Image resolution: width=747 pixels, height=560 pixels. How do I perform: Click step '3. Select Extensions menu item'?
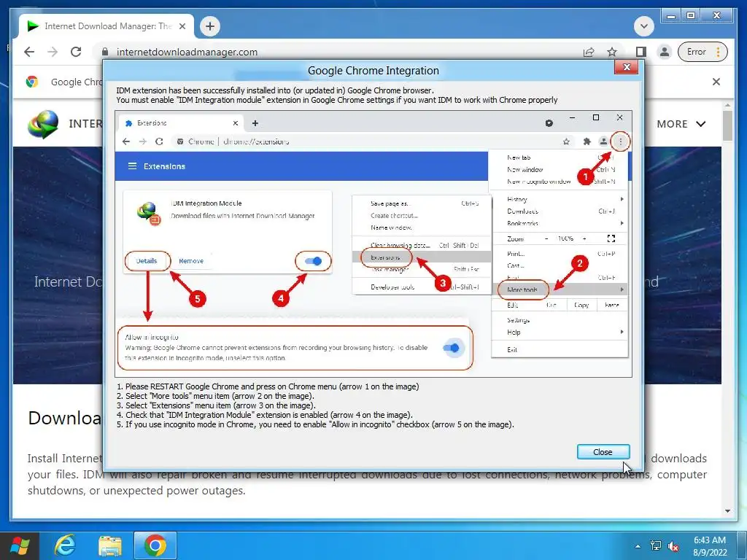tap(216, 405)
